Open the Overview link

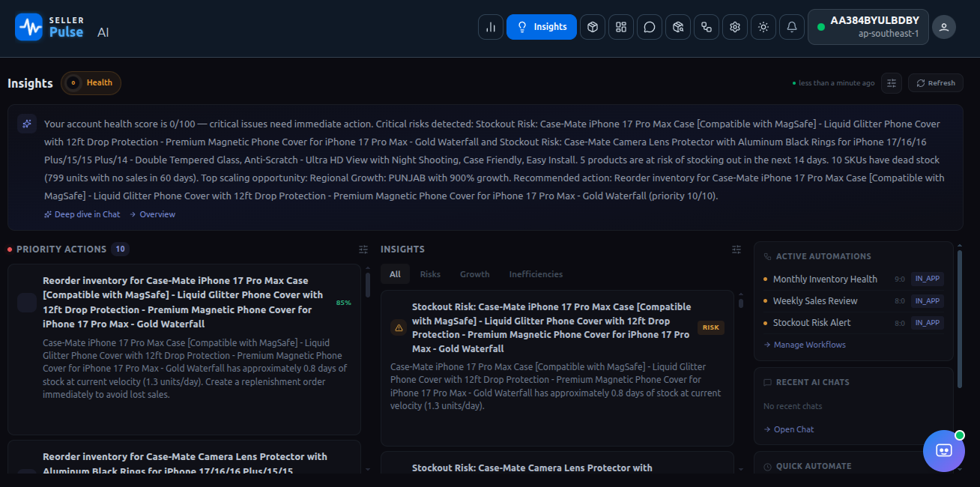pyautogui.click(x=152, y=214)
